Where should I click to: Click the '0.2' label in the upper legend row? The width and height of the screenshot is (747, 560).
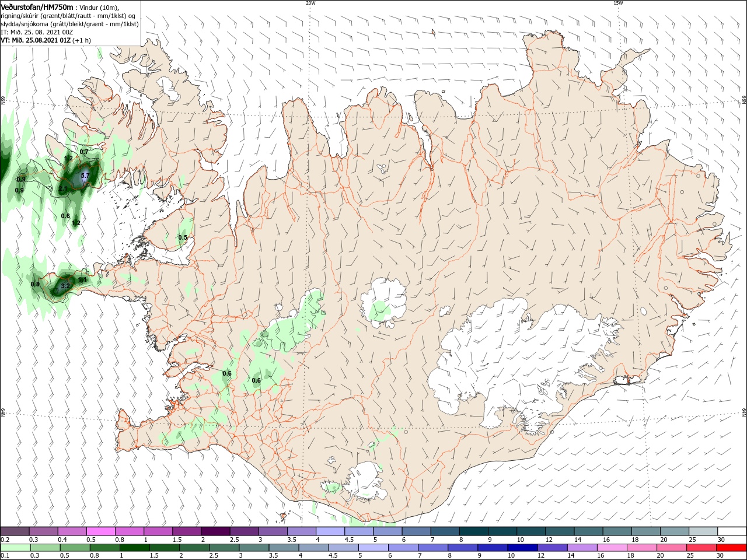pyautogui.click(x=5, y=540)
